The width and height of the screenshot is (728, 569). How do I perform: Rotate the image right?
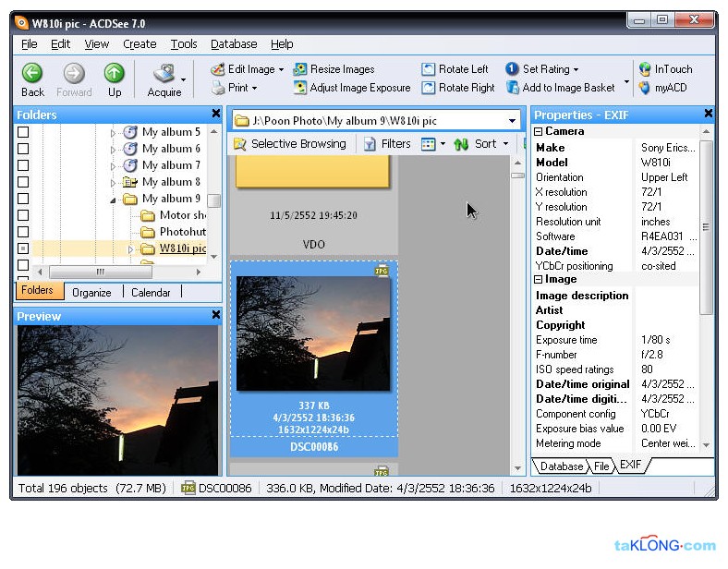point(429,88)
